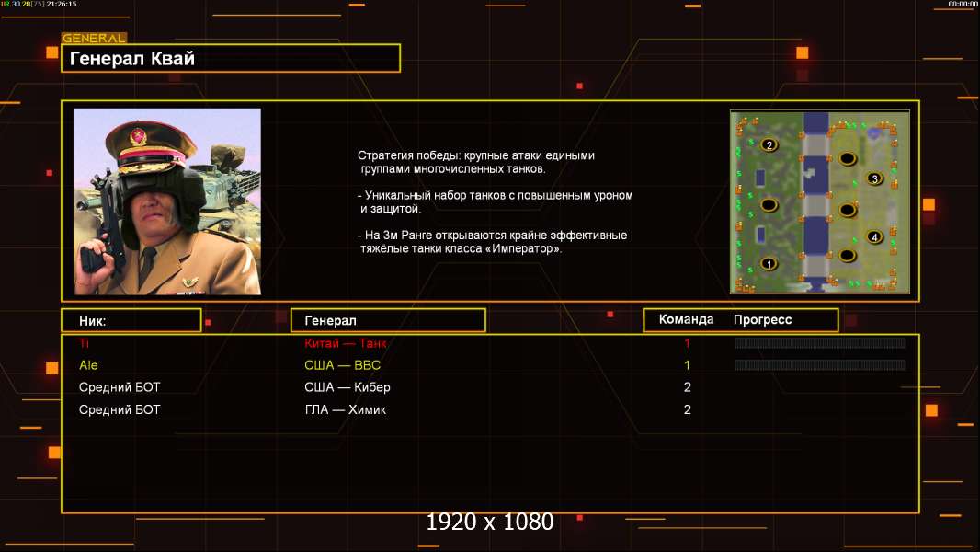Image resolution: width=980 pixels, height=552 pixels.
Task: Click the 'Генерал' column header
Action: pos(387,320)
